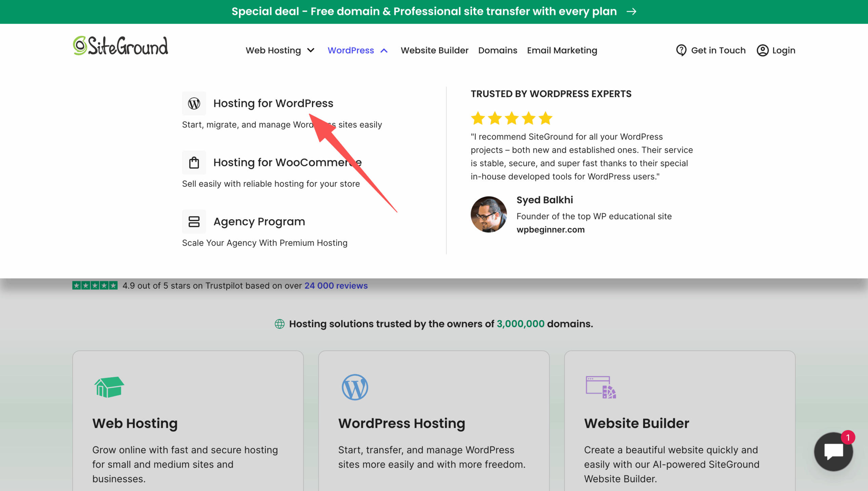Go to the Domains menu item
The height and width of the screenshot is (491, 868).
(x=497, y=50)
